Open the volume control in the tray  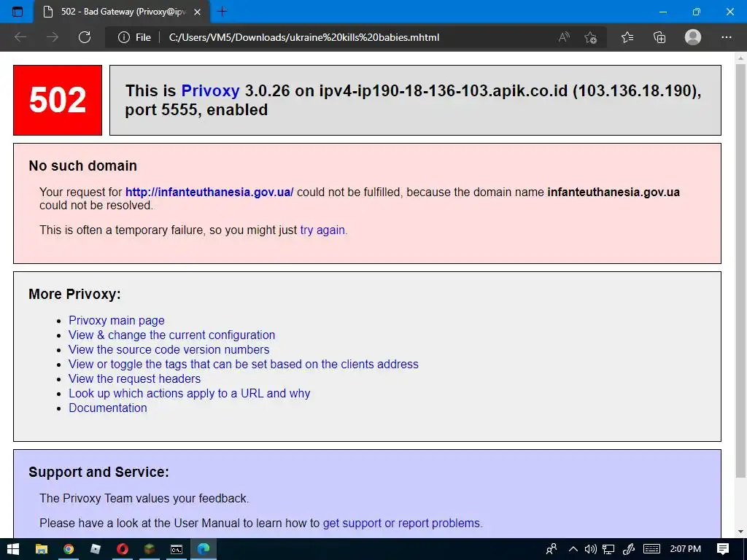click(591, 549)
